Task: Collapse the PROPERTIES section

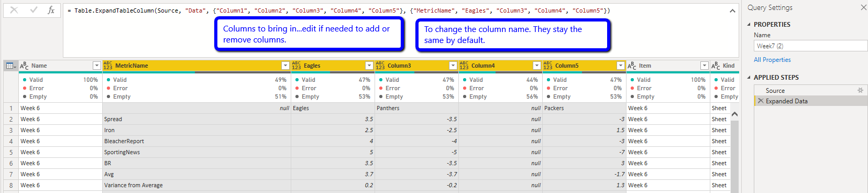Action: [749, 24]
